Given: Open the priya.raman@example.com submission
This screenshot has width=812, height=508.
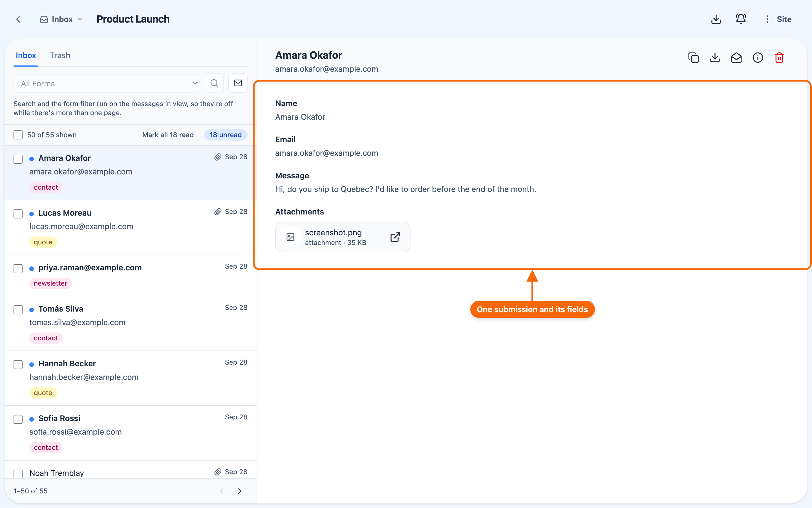Looking at the screenshot, I should (x=131, y=275).
